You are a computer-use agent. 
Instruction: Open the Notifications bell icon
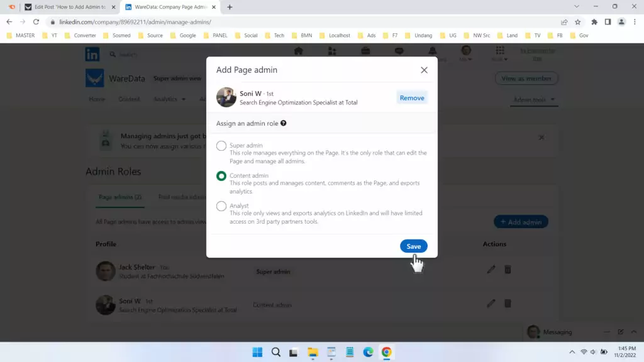tap(433, 52)
